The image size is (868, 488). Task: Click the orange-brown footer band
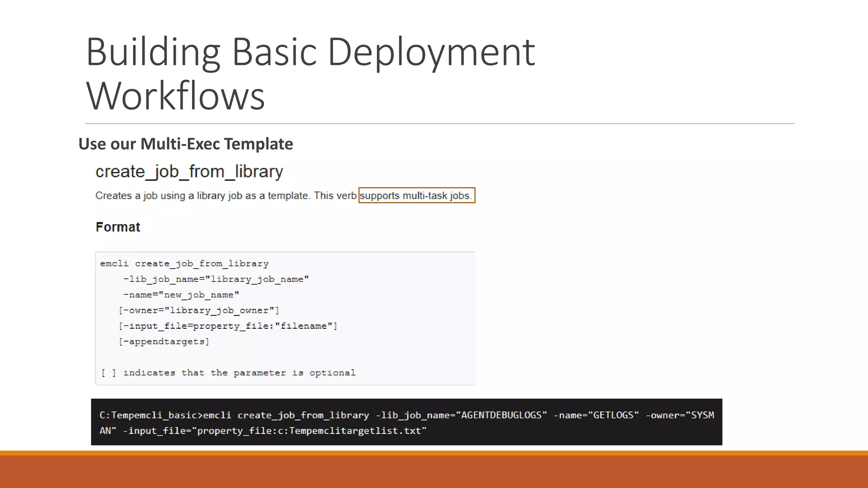434,471
